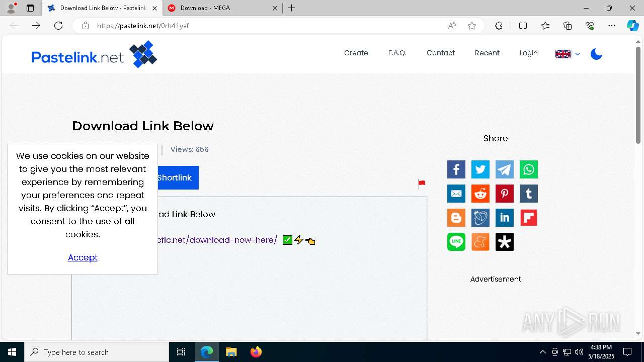The image size is (644, 362).
Task: Open Task View on taskbar
Action: point(181,352)
